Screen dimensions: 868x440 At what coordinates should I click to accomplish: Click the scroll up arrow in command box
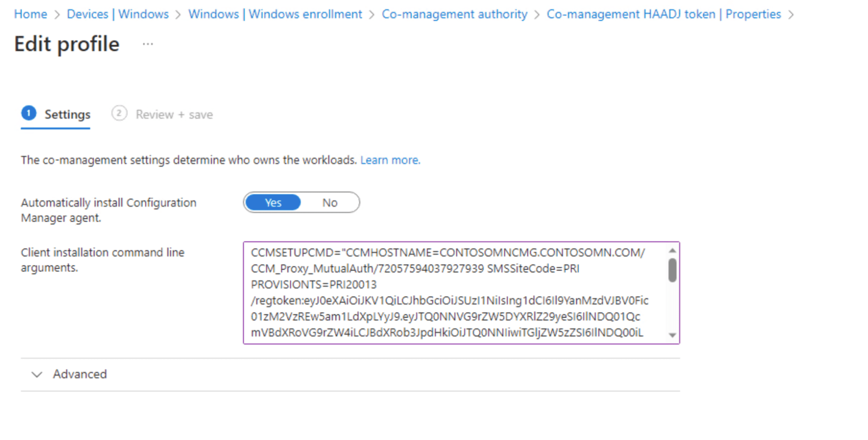click(672, 251)
